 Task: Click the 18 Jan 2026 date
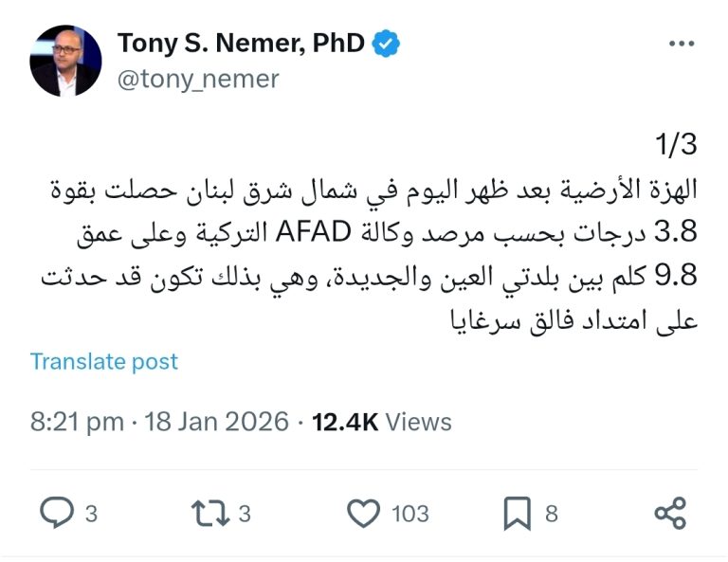(216, 422)
